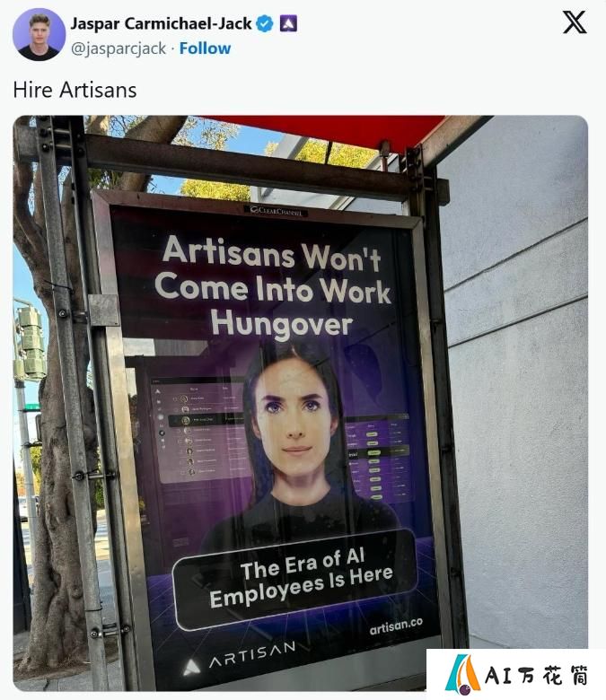This screenshot has width=606, height=700.
Task: Click the woman's face on the poster
Action: (294, 420)
